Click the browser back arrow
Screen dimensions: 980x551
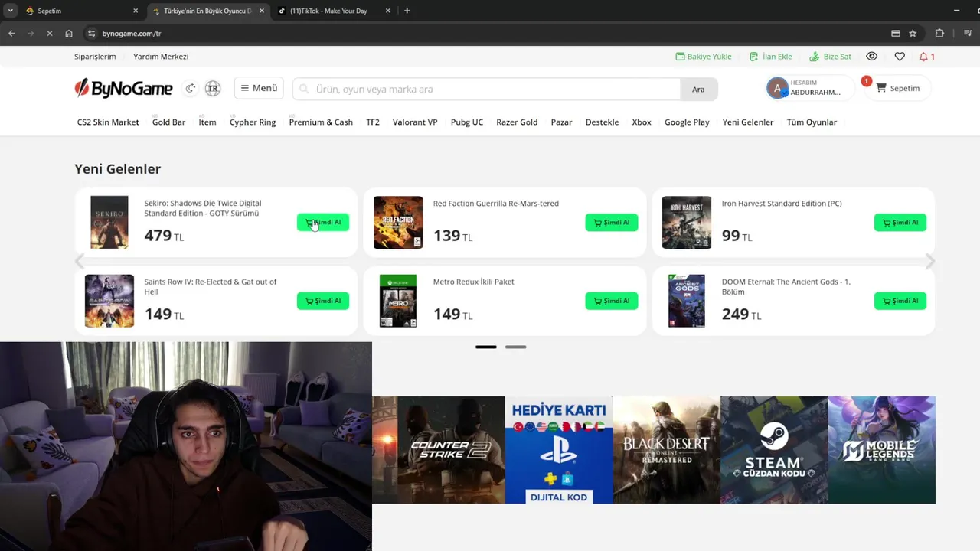[x=11, y=34]
